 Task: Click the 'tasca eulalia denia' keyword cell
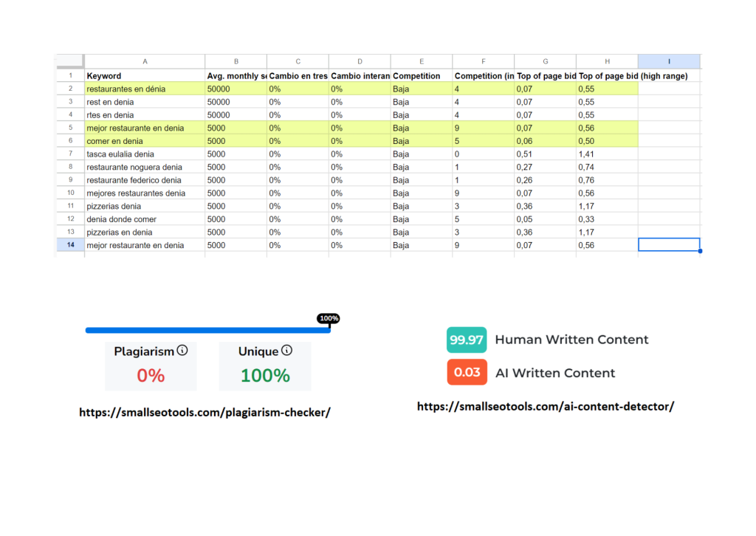click(x=145, y=154)
